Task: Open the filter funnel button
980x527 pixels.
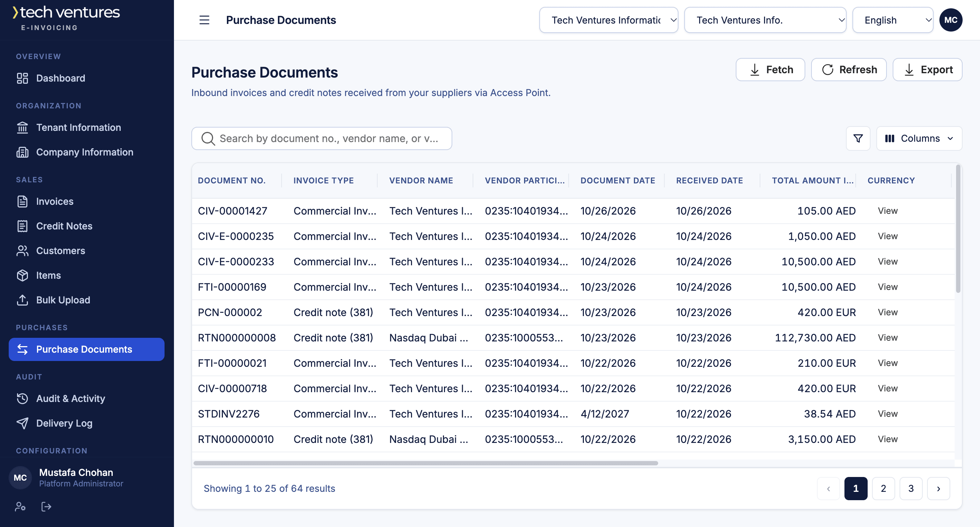Action: click(858, 138)
